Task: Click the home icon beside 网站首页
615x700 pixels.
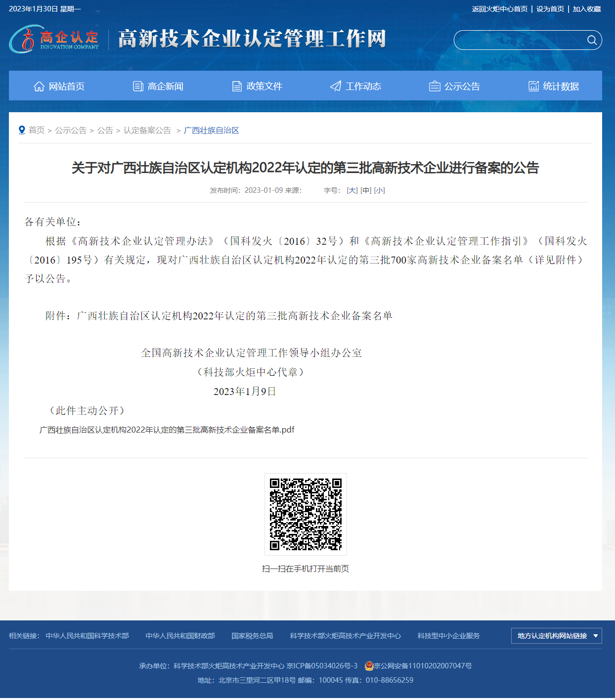Action: [39, 87]
